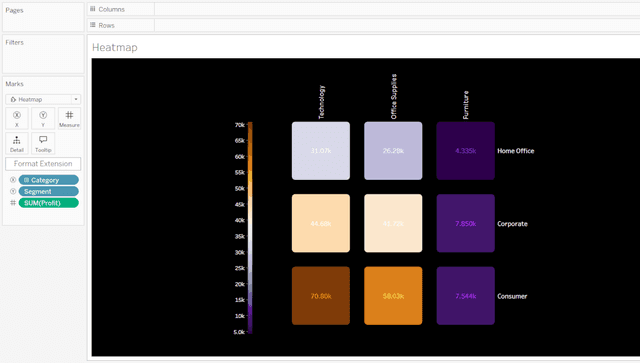Click the dropdown arrow on mark type selector
The width and height of the screenshot is (640, 363).
(76, 99)
